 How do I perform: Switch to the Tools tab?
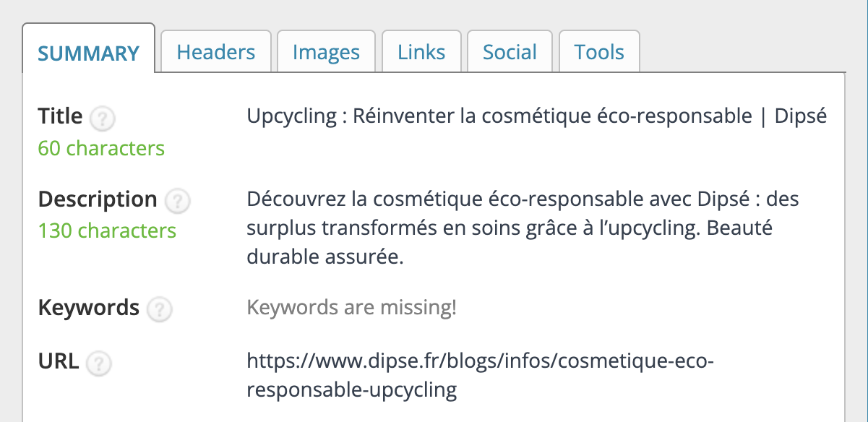[x=599, y=52]
